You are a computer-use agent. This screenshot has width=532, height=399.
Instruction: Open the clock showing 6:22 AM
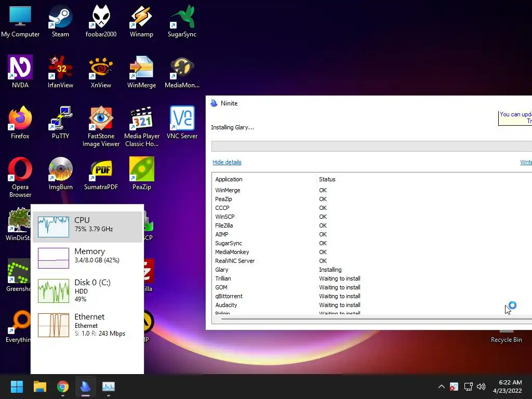[x=507, y=387]
